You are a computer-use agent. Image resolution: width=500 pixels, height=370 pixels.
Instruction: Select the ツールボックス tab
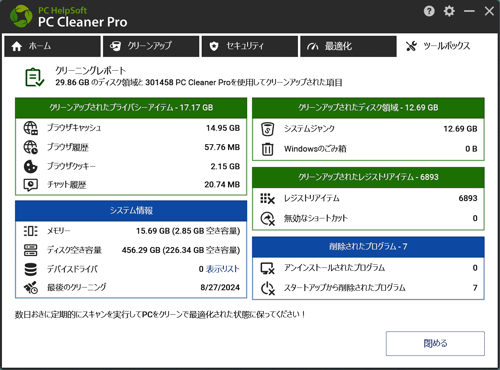coord(447,46)
